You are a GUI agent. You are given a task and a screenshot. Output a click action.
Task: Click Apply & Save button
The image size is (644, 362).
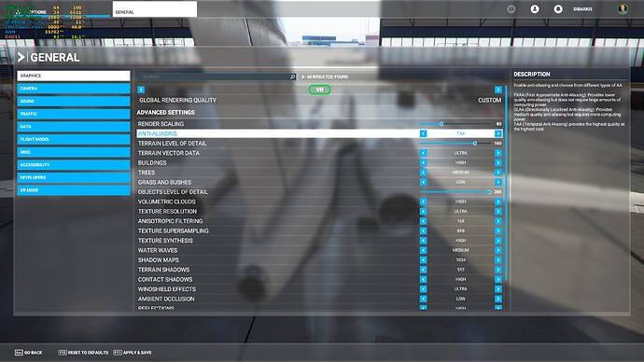click(133, 353)
